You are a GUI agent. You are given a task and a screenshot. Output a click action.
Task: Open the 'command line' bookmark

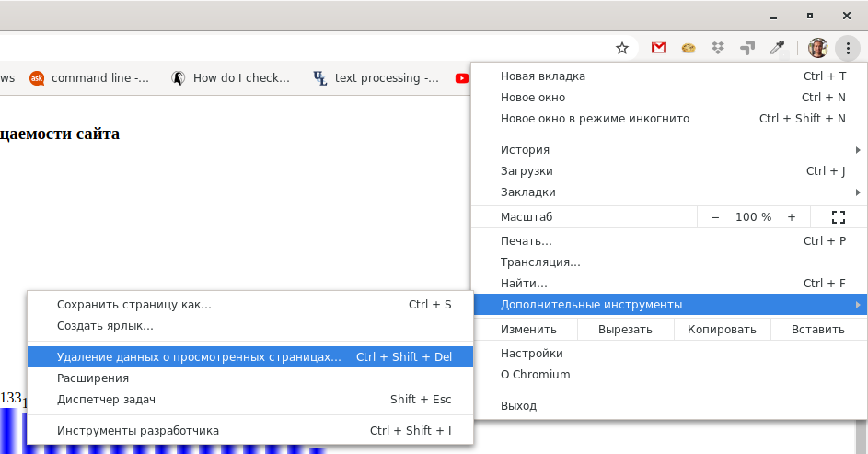tap(90, 78)
